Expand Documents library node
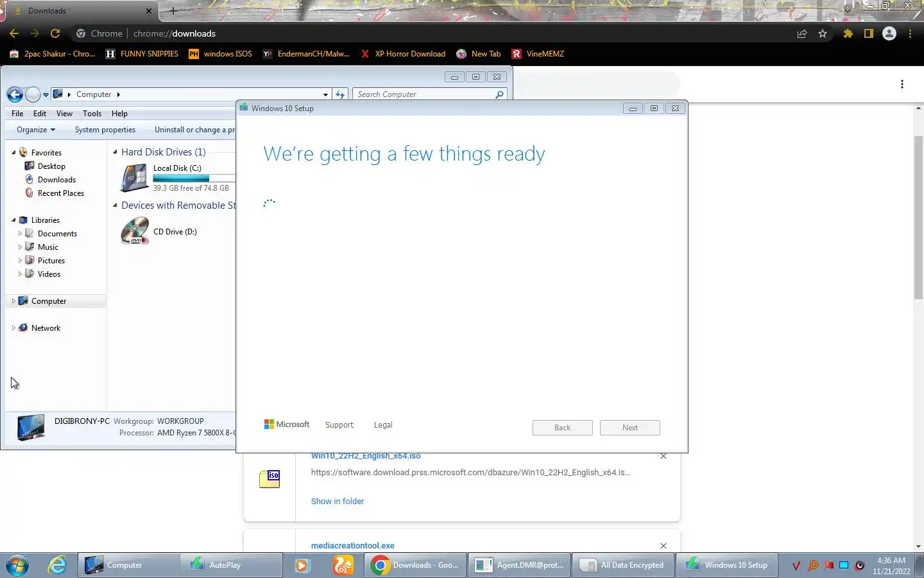 [20, 234]
